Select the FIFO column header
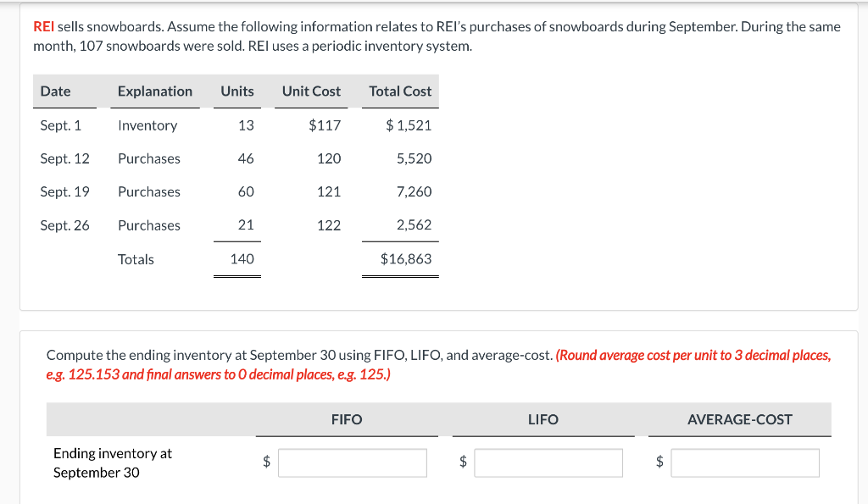Image resolution: width=868 pixels, height=504 pixels. (347, 419)
